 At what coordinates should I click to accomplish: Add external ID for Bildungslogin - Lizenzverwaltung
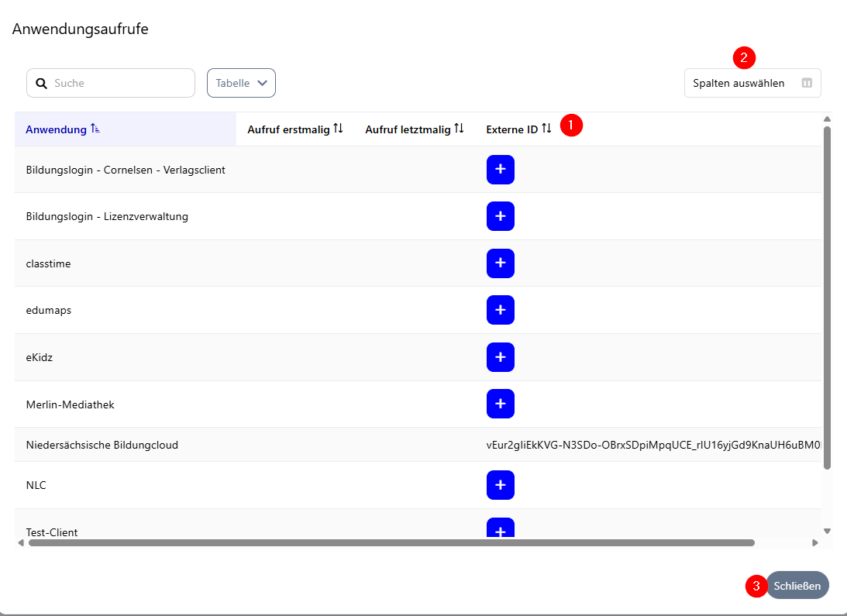point(500,216)
